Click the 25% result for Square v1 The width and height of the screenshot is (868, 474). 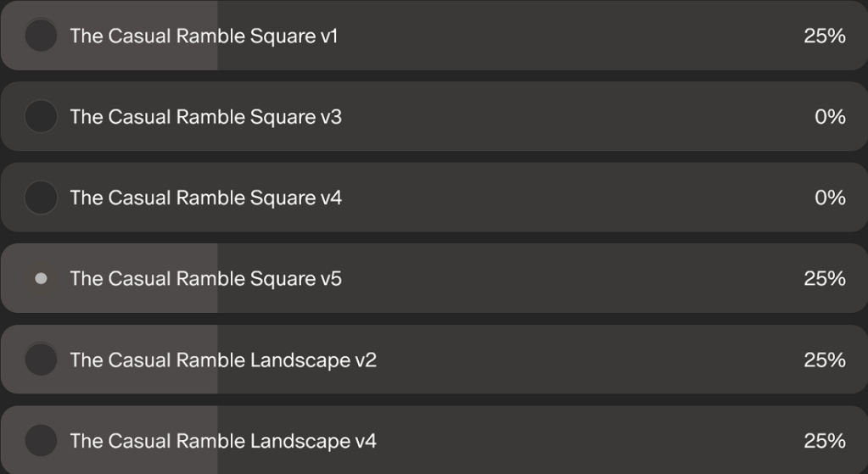tap(824, 36)
